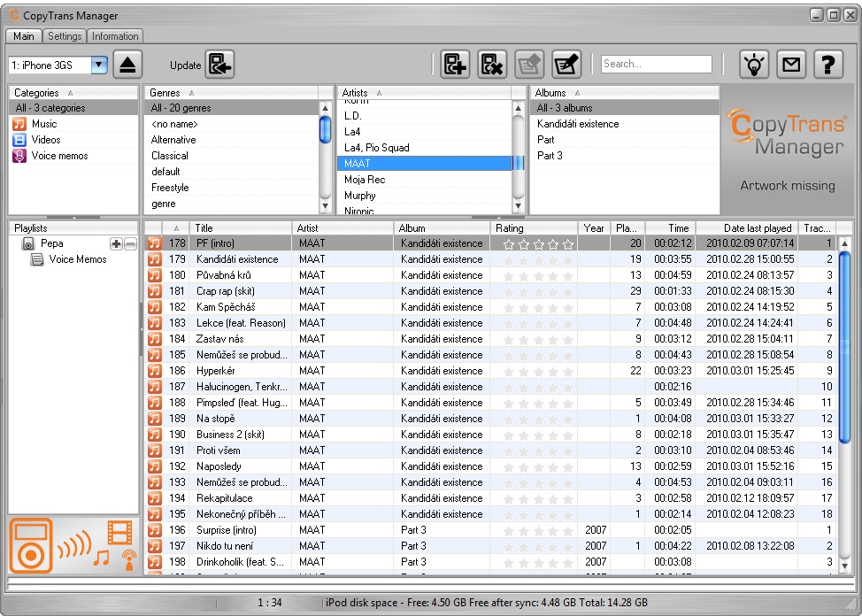Click the delete tracks toolbar icon
The height and width of the screenshot is (616, 862).
click(x=492, y=65)
